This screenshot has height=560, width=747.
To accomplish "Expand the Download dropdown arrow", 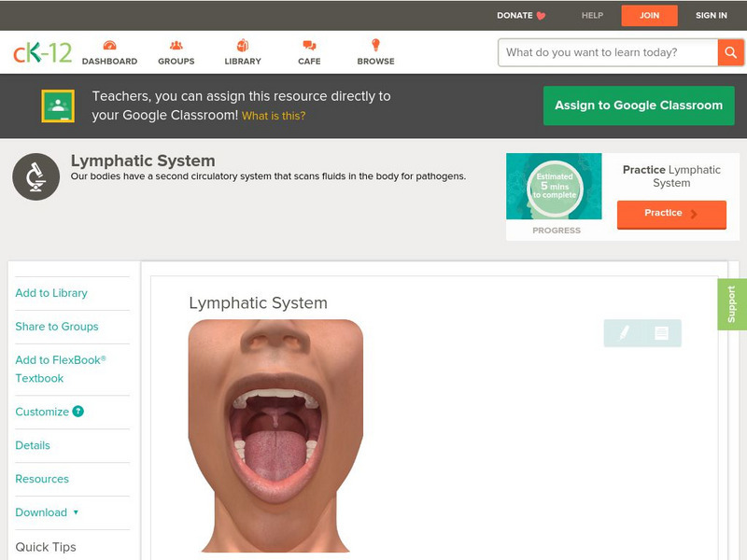I will coord(76,512).
